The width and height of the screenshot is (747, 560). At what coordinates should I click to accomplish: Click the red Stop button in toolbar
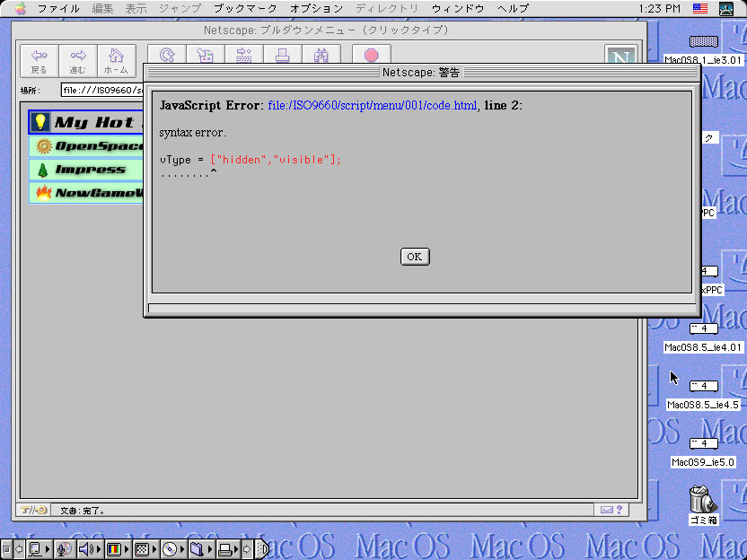pos(371,56)
